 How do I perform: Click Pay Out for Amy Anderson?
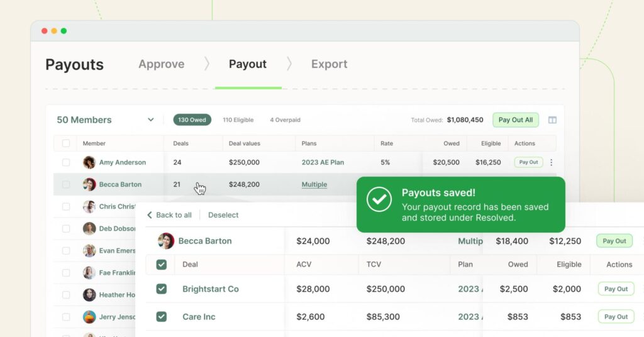[528, 163]
